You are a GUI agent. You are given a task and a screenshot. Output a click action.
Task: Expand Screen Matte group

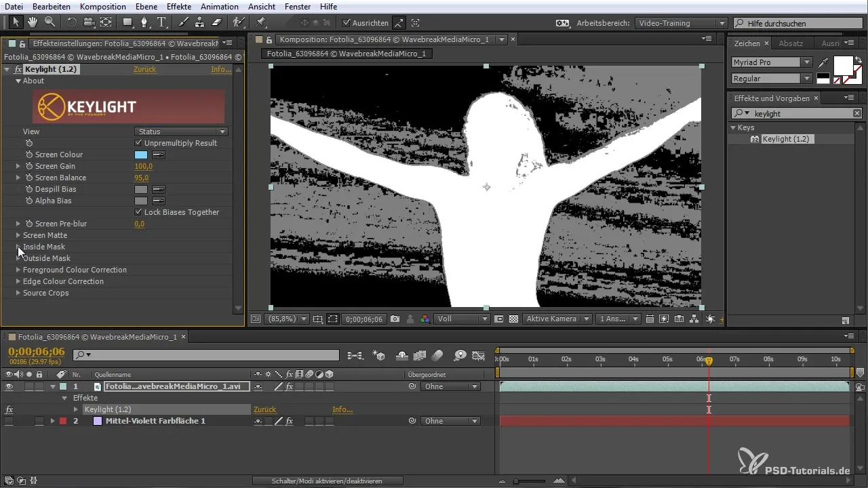click(x=18, y=235)
